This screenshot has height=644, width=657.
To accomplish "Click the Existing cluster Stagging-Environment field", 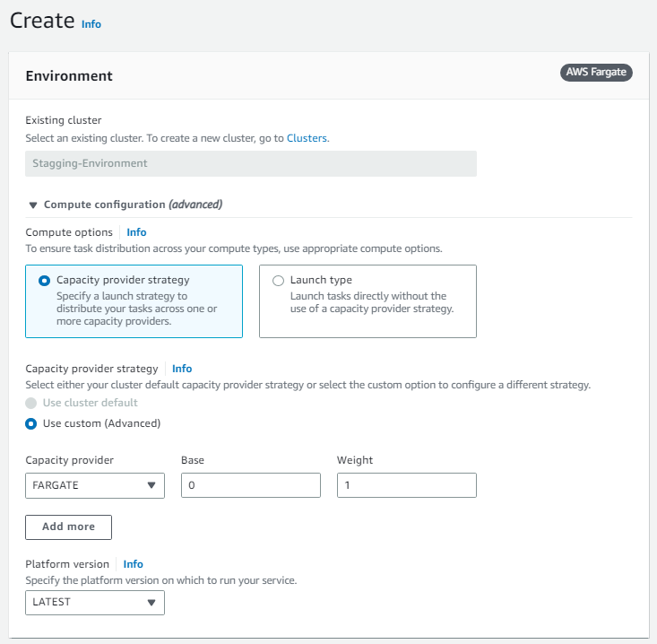I will 251,163.
